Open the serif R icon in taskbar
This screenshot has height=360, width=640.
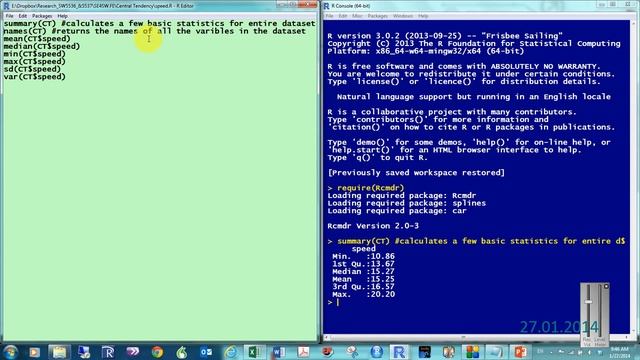pyautogui.click(x=108, y=352)
